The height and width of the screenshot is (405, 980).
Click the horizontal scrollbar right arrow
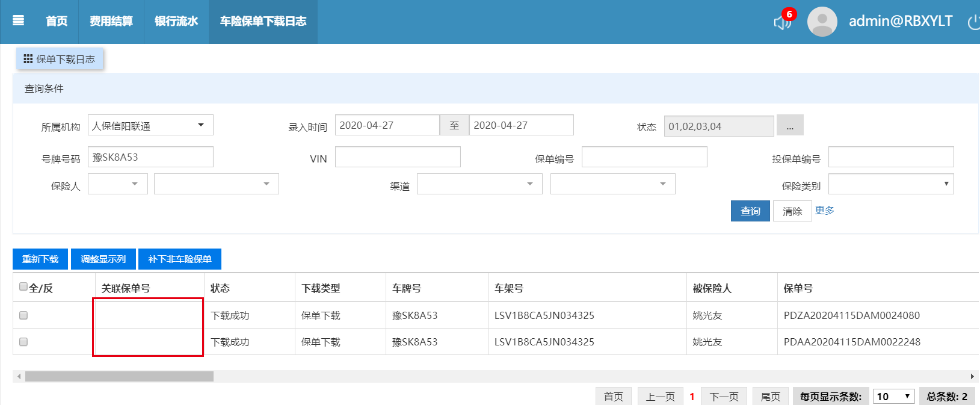point(972,376)
